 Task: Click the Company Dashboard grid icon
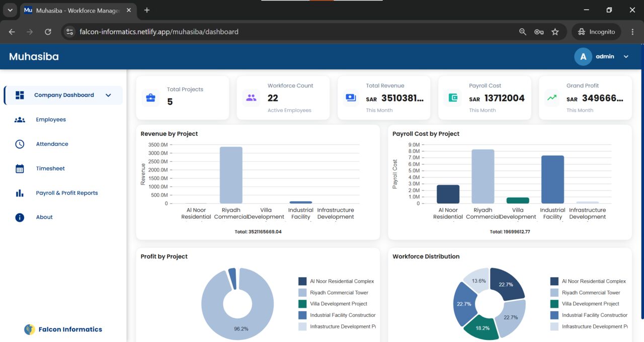coord(20,95)
